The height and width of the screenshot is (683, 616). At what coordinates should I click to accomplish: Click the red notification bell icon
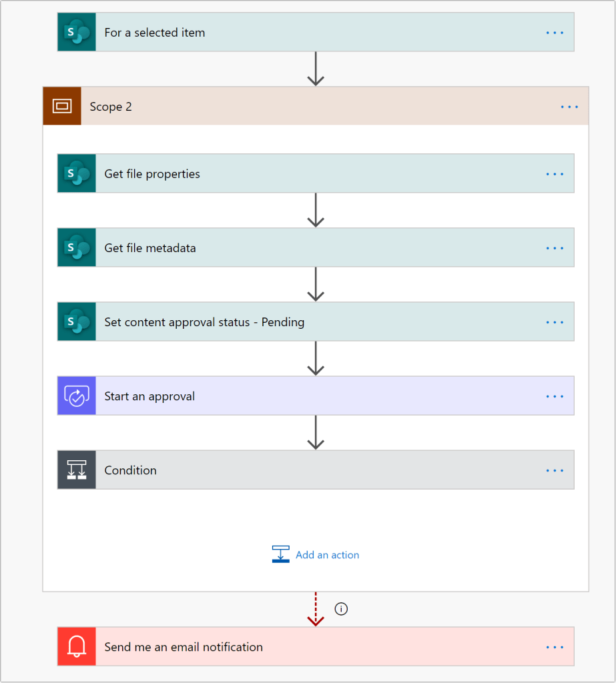coord(77,646)
